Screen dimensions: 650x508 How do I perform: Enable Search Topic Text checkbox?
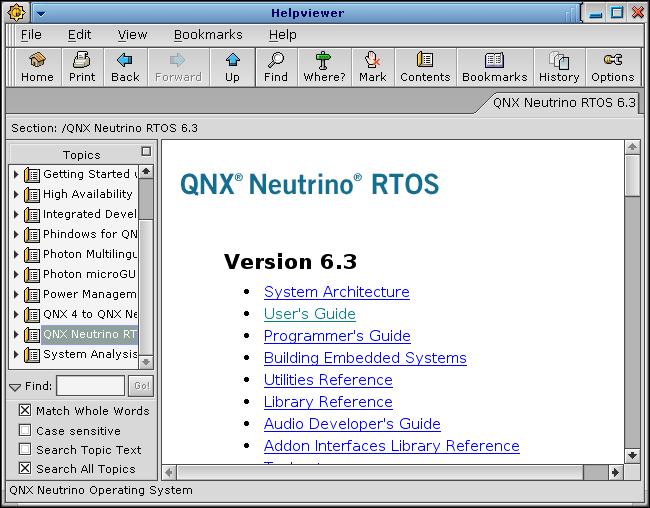coord(25,449)
